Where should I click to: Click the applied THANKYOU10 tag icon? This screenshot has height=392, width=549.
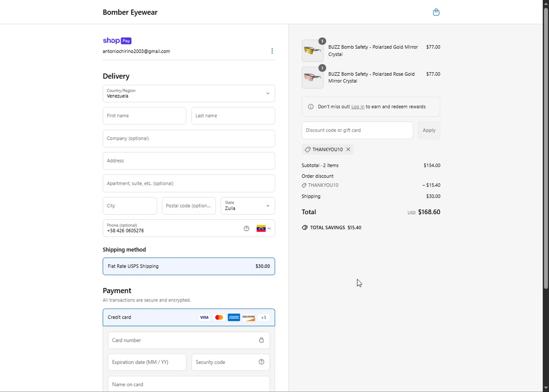[307, 149]
